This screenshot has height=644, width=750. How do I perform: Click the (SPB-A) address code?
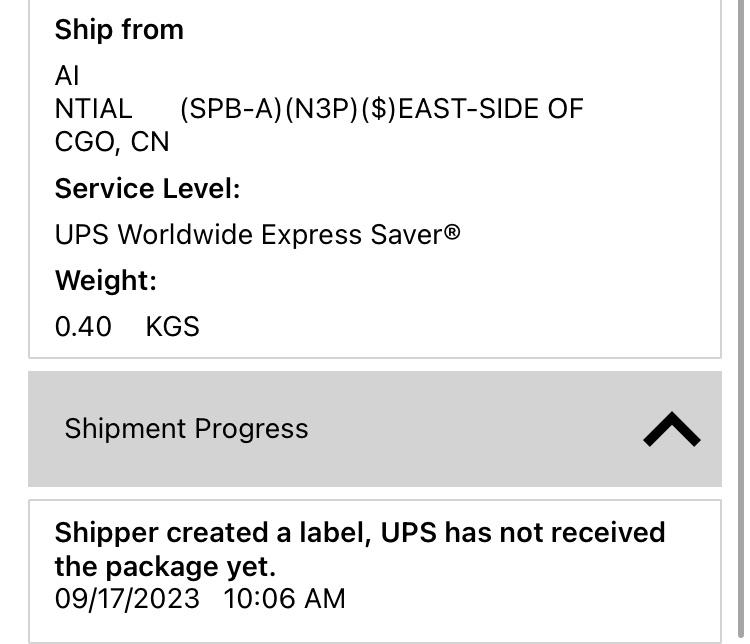point(231,109)
